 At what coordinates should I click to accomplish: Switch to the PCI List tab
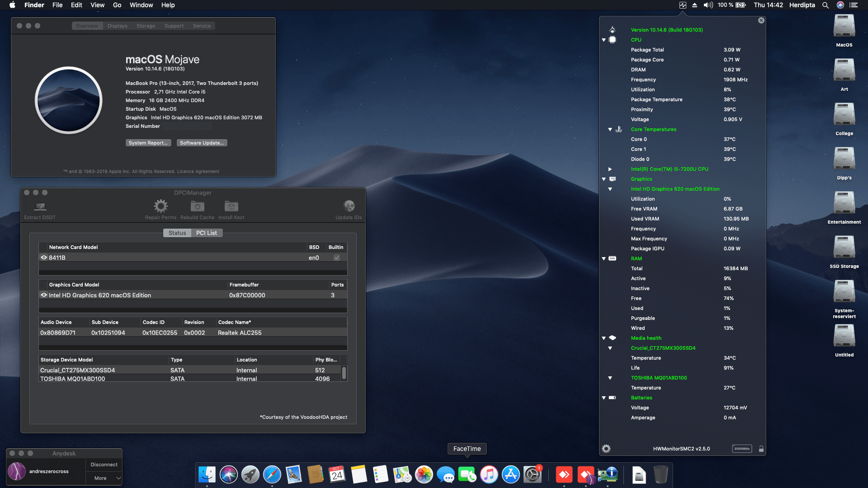[x=207, y=233]
